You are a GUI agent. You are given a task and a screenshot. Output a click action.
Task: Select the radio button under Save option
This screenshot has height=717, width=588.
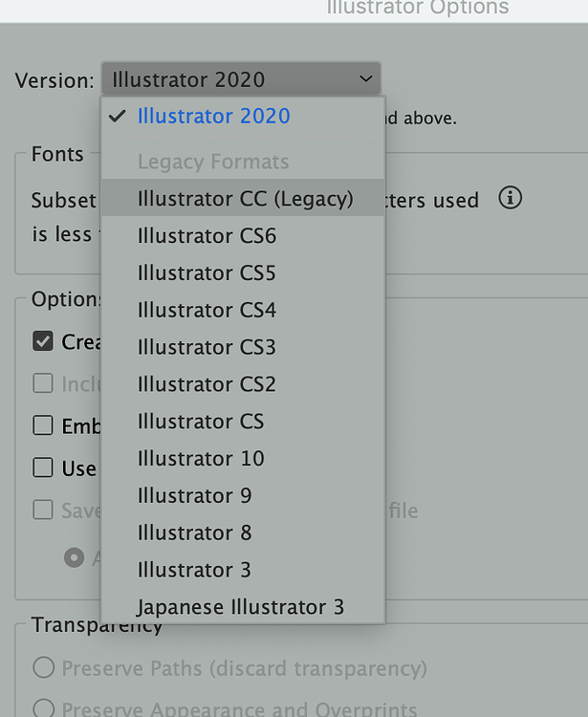[74, 557]
